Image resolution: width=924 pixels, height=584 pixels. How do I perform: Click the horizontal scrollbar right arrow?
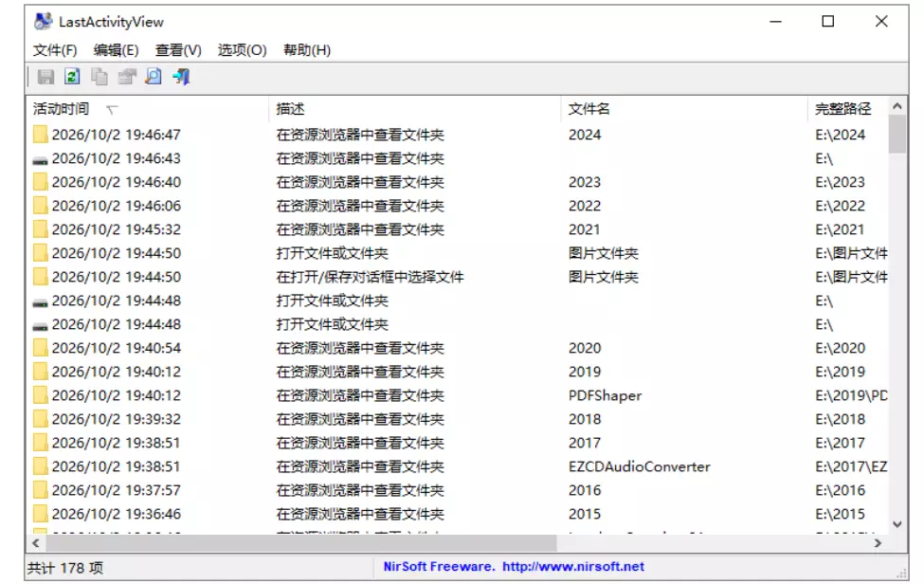(878, 543)
